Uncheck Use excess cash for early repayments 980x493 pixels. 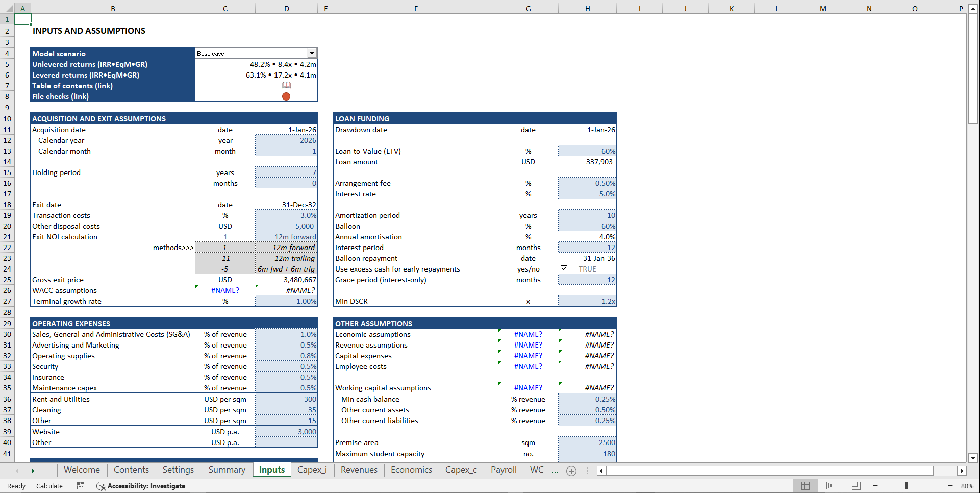[x=564, y=268]
